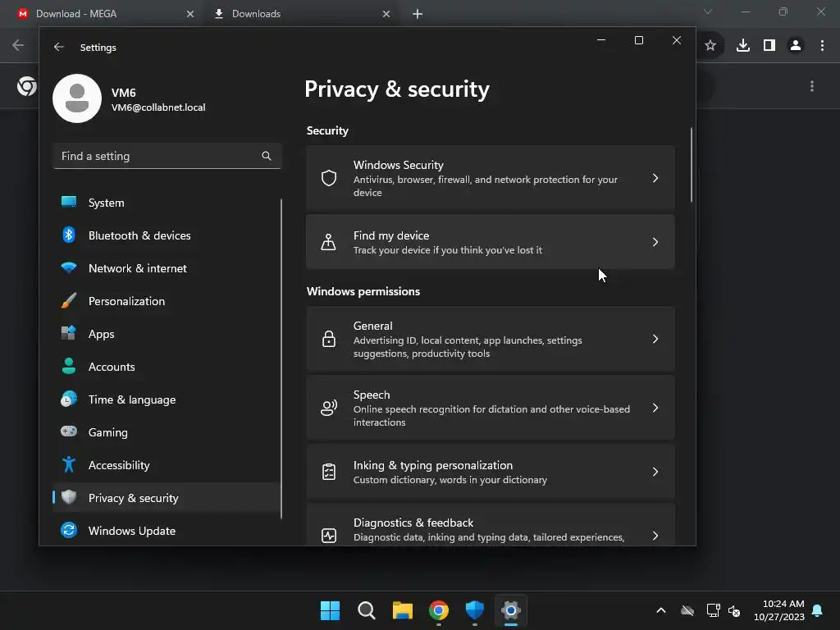The height and width of the screenshot is (630, 840).
Task: Expand Diagnostics & feedback chevron
Action: pyautogui.click(x=655, y=535)
